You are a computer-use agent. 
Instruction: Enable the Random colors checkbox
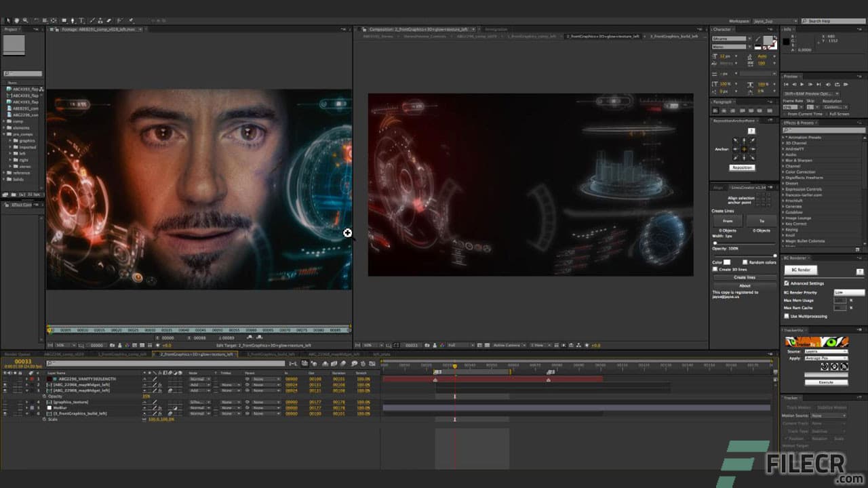click(x=745, y=262)
